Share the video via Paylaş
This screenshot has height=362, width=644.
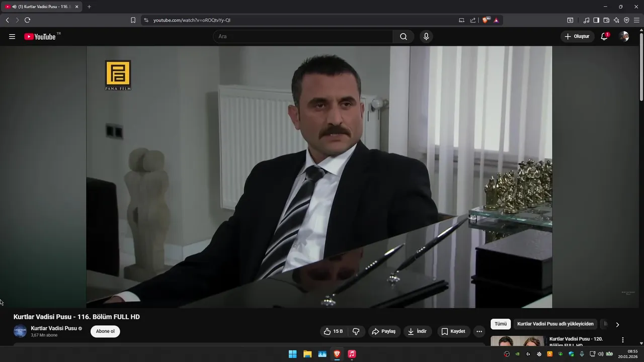(x=383, y=331)
